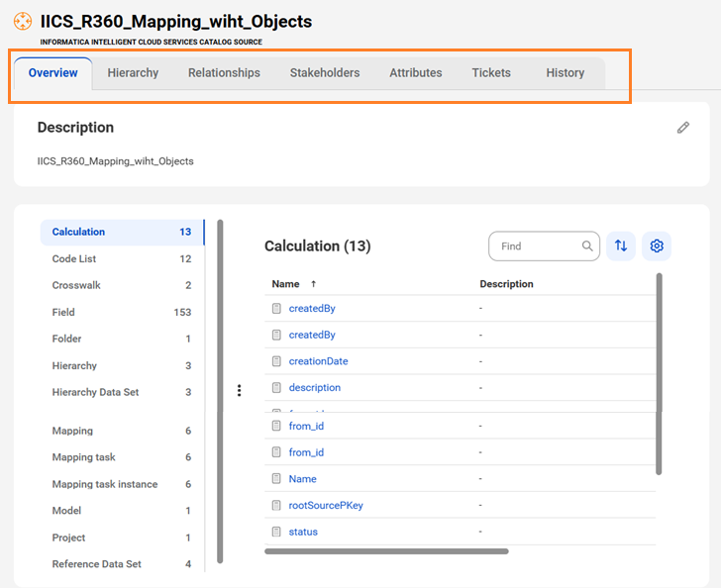721x588 pixels.
Task: Open the Folder entry in the list
Action: coord(122,339)
